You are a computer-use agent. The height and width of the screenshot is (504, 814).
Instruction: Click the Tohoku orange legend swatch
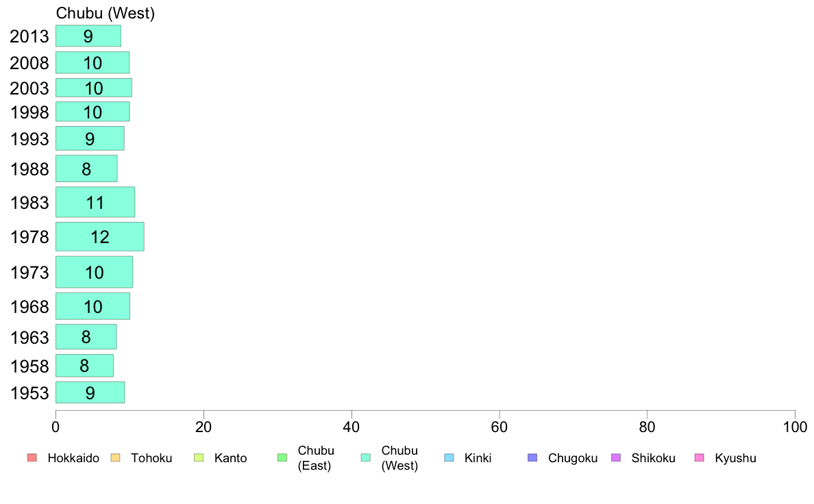coord(115,458)
